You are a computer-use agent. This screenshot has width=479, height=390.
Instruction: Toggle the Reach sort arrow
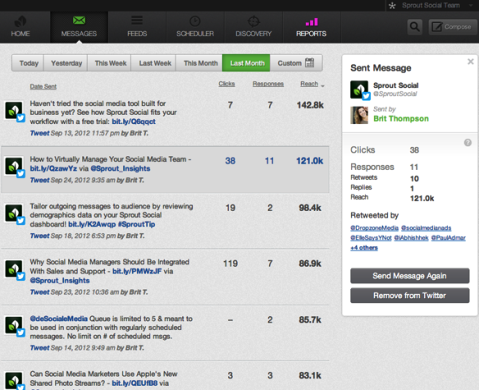(322, 86)
